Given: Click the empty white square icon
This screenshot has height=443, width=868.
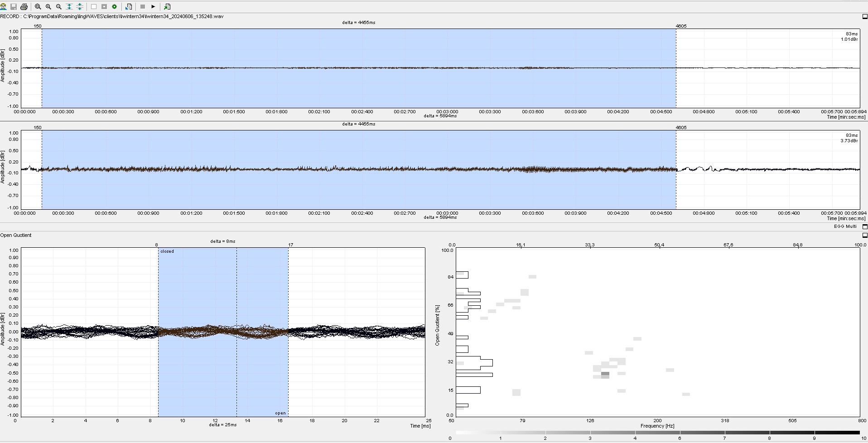Looking at the screenshot, I should [94, 7].
